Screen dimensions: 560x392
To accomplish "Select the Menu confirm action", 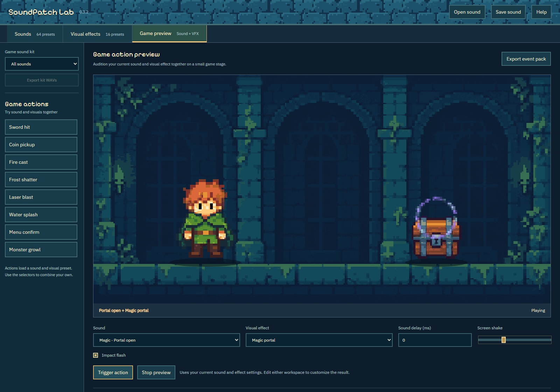I will point(41,232).
